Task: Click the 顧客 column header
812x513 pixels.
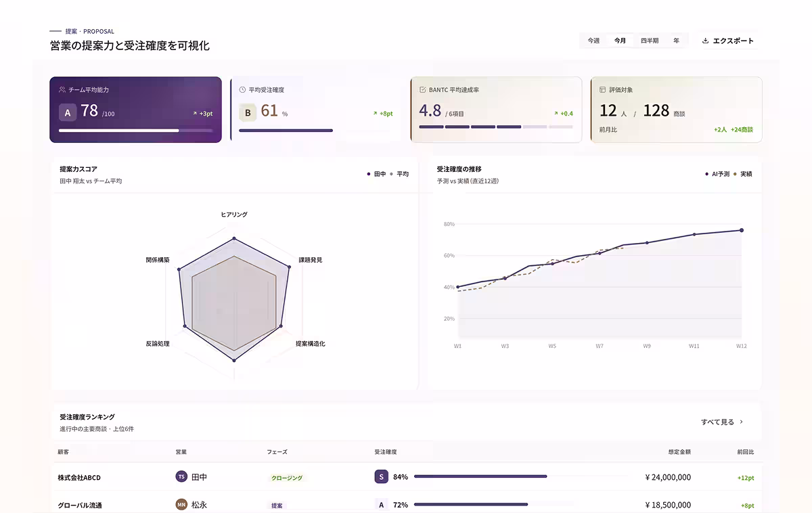Action: [x=64, y=451]
